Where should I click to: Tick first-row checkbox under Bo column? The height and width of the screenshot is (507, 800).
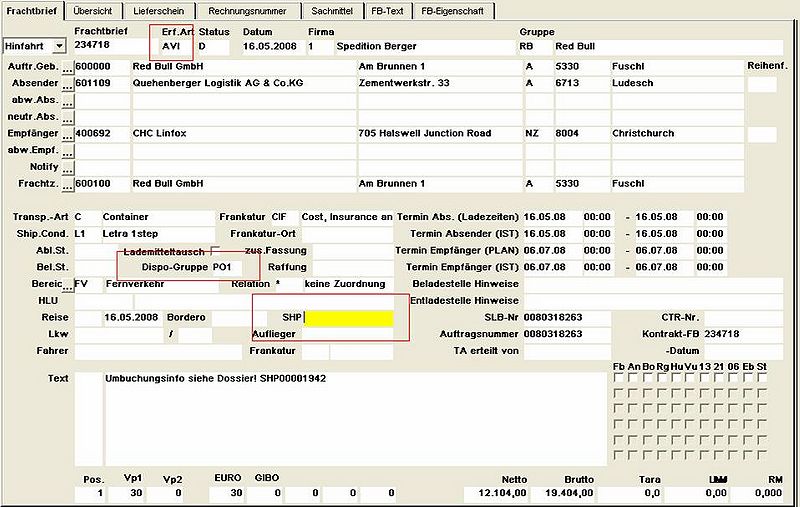click(x=647, y=378)
